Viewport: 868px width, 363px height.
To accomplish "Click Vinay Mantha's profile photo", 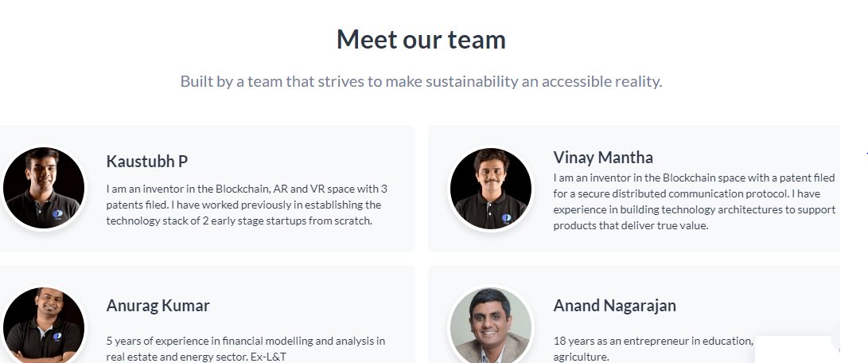I will click(490, 188).
